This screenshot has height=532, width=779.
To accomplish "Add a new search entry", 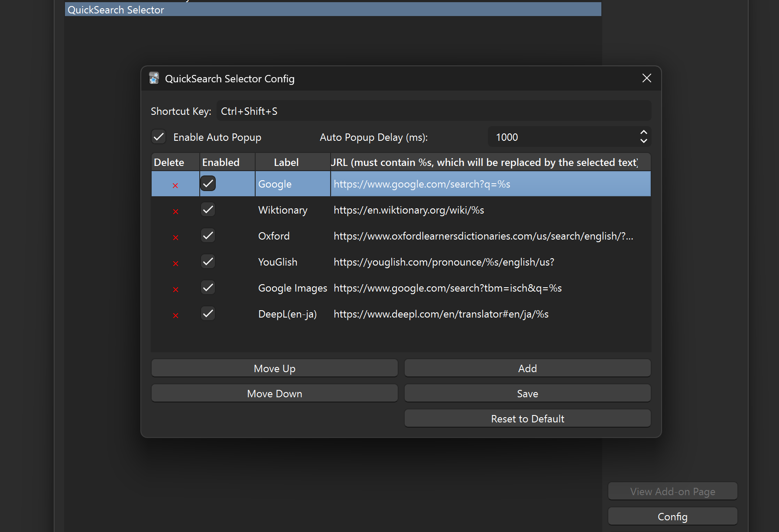I will click(x=527, y=368).
